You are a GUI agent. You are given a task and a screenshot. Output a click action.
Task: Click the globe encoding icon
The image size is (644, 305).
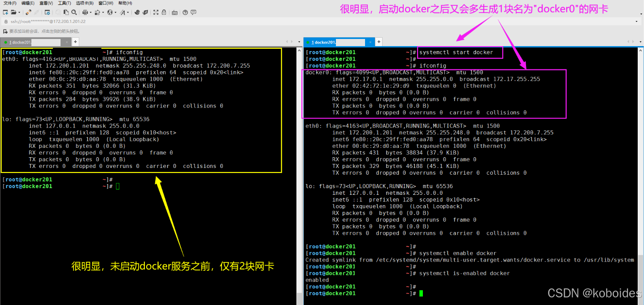(109, 13)
